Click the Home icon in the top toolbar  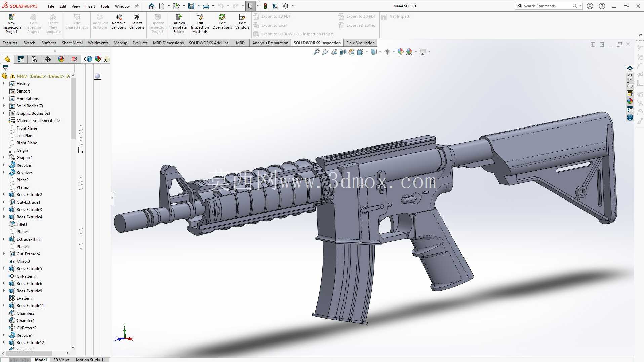pos(152,6)
